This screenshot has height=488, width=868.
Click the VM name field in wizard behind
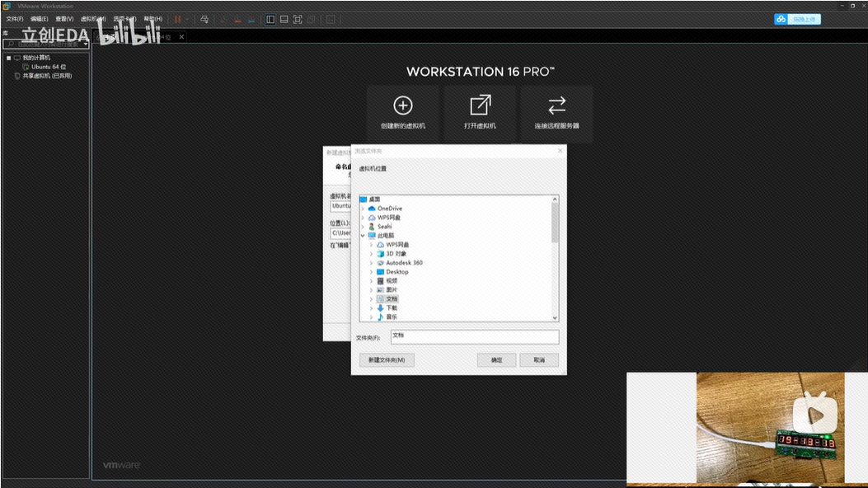pyautogui.click(x=340, y=206)
